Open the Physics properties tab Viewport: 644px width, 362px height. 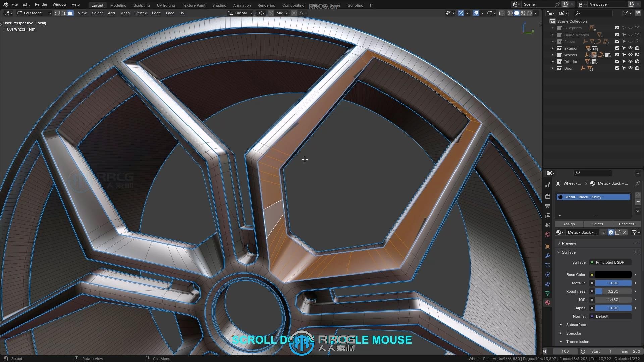[x=548, y=275]
